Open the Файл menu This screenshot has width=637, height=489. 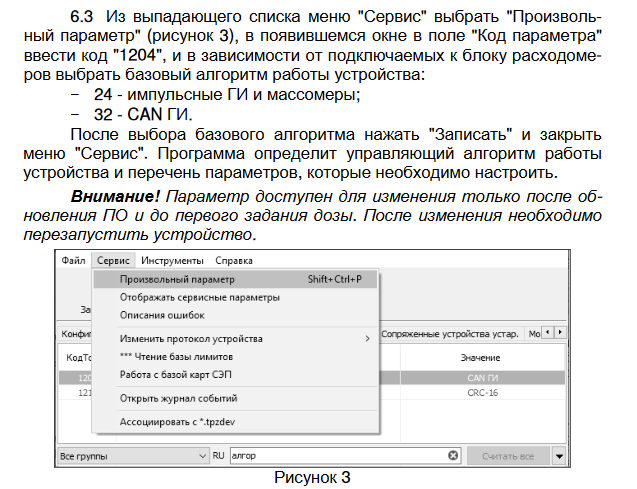click(x=73, y=261)
